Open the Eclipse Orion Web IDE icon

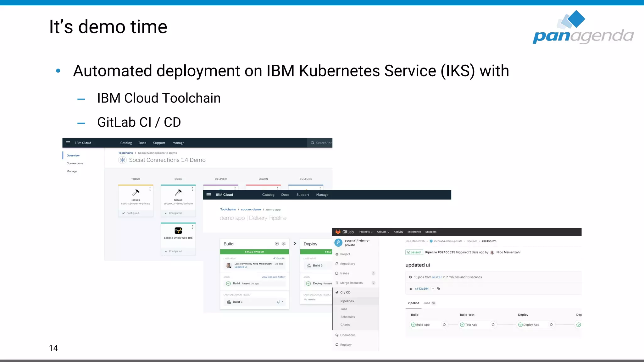click(x=178, y=230)
